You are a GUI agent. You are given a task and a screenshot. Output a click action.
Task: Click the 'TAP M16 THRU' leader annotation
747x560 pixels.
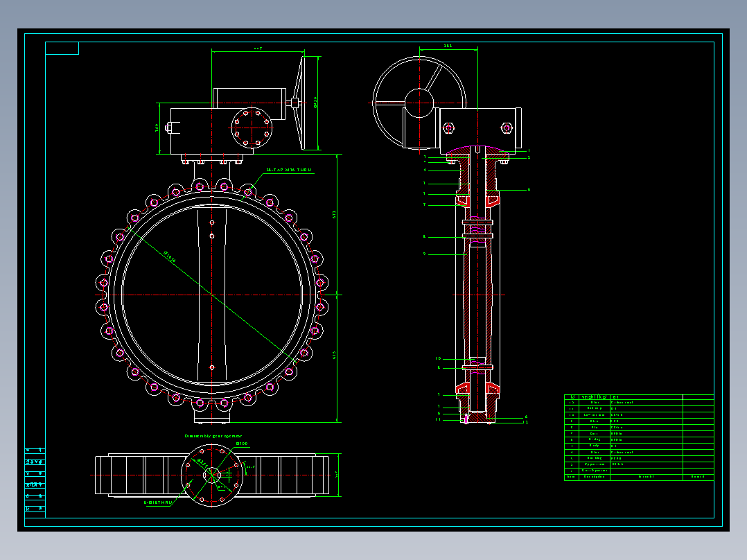289,170
